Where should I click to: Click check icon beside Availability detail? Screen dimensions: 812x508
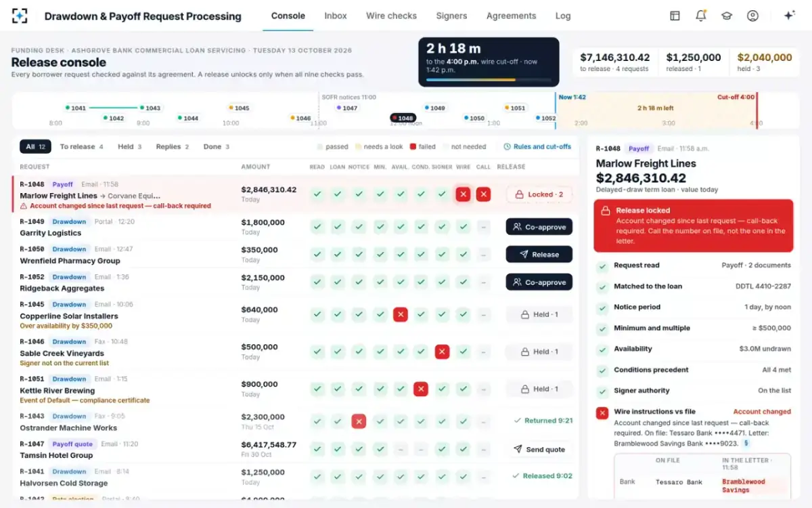click(602, 350)
